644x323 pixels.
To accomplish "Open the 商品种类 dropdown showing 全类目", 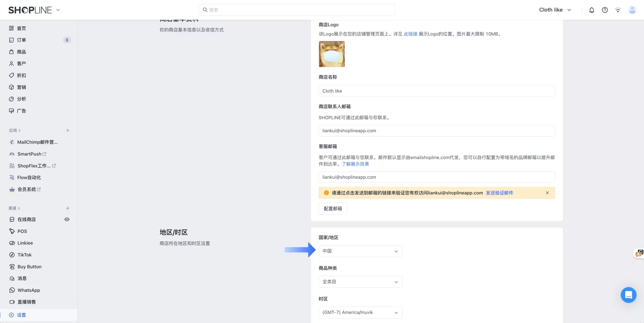I will coord(360,282).
